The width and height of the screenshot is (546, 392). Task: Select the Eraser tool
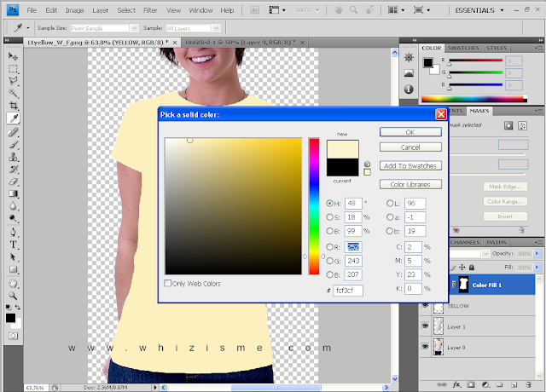pyautogui.click(x=13, y=182)
